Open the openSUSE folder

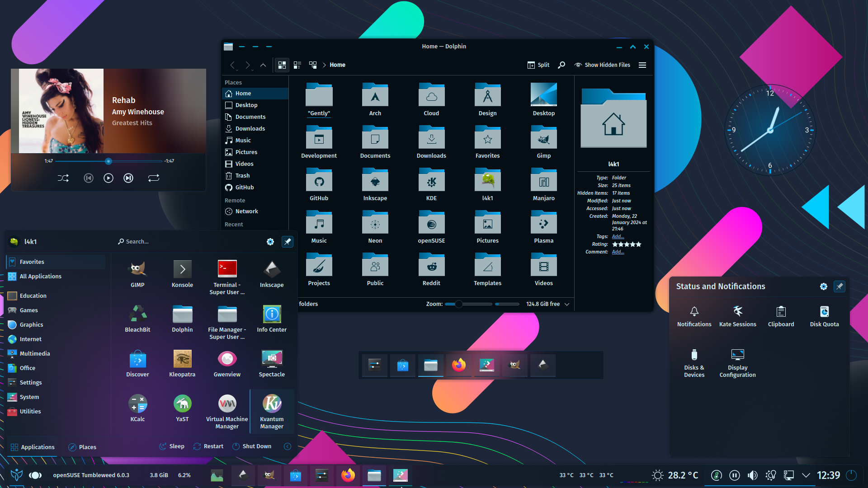click(x=431, y=227)
